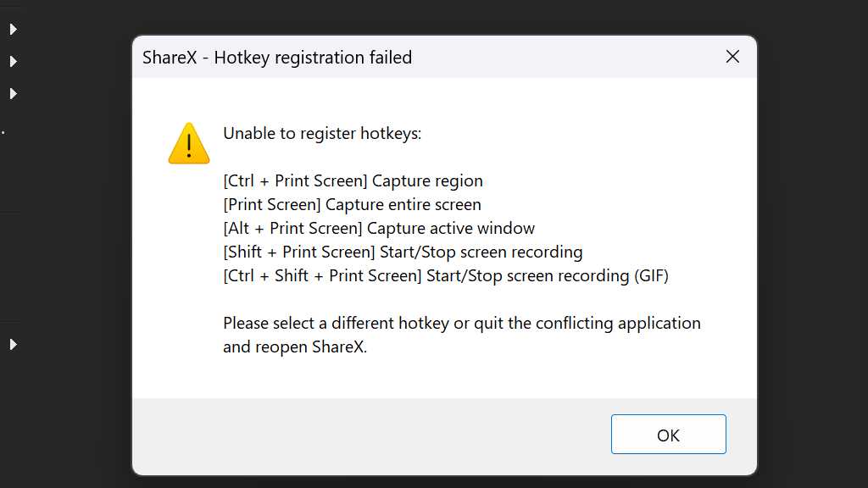Image resolution: width=868 pixels, height=488 pixels.
Task: Click the '[Shift + Print Screen]' hotkey text
Action: click(298, 252)
